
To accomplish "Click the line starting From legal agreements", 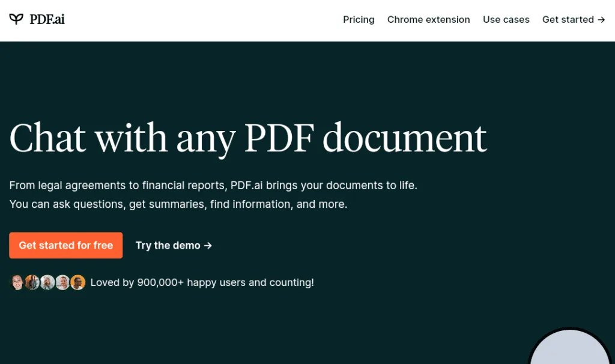I will 213,186.
